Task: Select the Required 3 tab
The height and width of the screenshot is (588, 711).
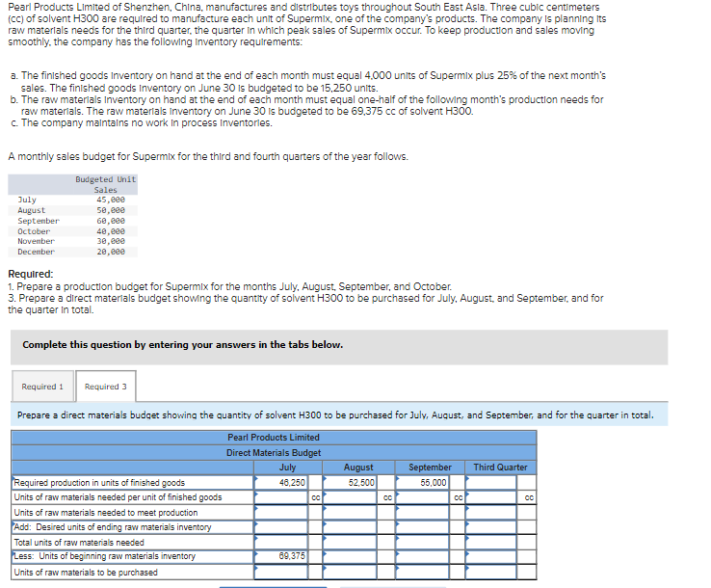Action: pyautogui.click(x=106, y=387)
